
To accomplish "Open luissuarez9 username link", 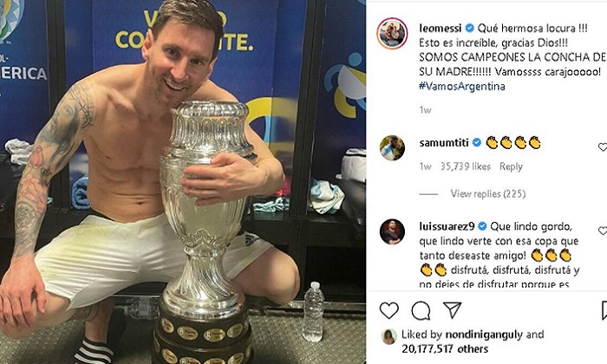I will [x=447, y=226].
